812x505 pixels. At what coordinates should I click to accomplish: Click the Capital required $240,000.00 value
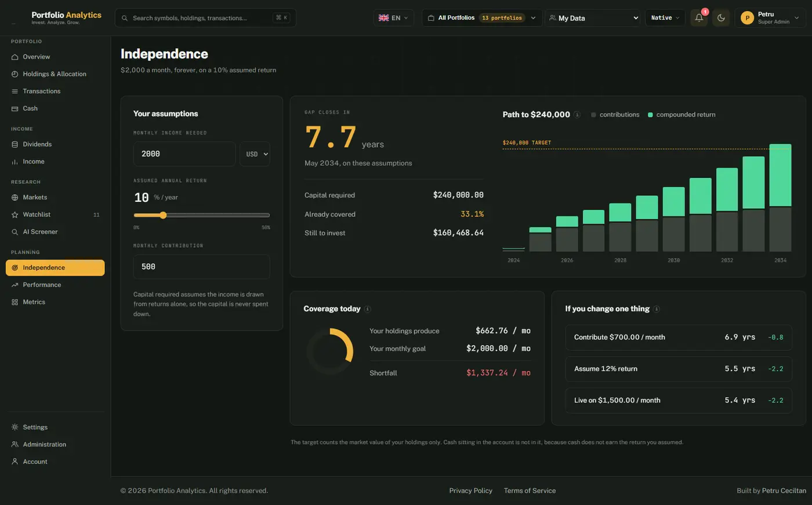458,195
